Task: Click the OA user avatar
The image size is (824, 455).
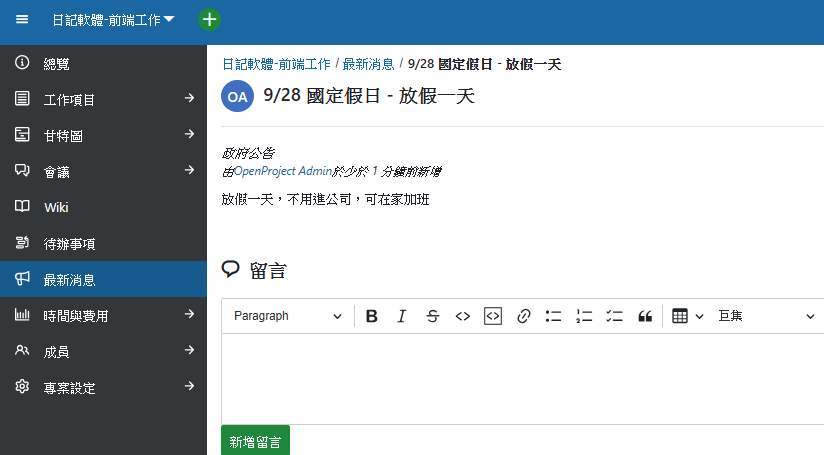Action: pyautogui.click(x=238, y=96)
